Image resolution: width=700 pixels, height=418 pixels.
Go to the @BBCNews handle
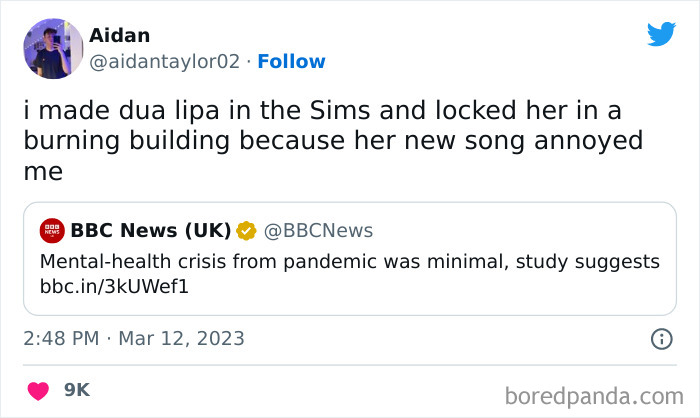click(318, 231)
